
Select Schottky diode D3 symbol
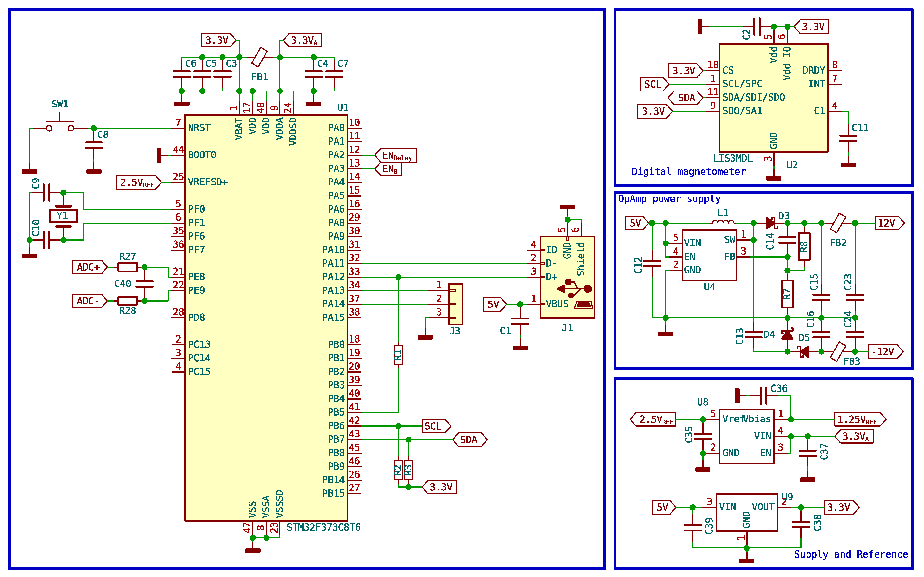point(770,223)
